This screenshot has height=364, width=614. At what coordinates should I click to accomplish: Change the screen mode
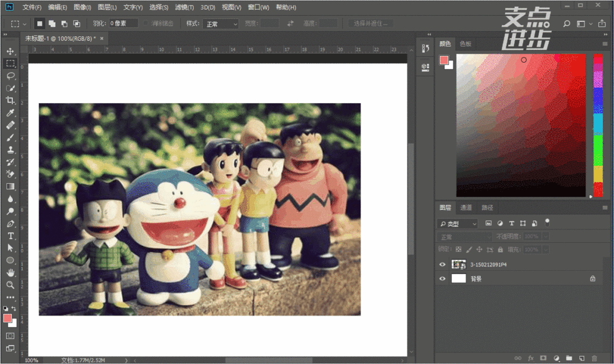10,348
